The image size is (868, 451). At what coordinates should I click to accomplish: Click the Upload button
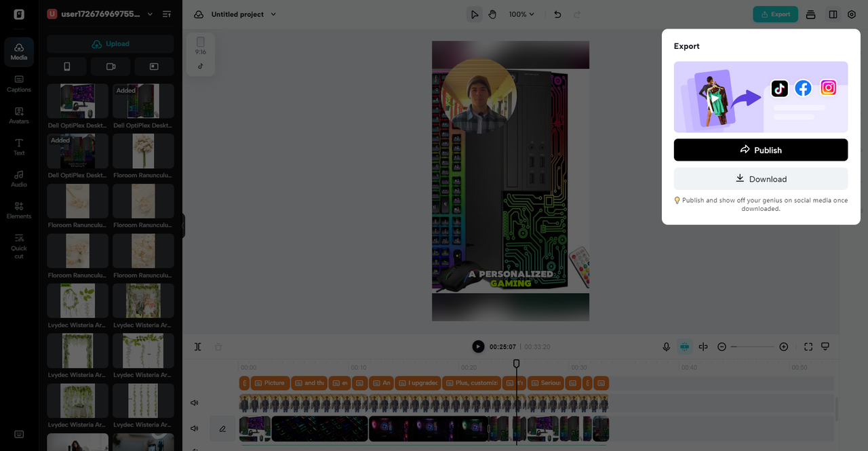(111, 44)
